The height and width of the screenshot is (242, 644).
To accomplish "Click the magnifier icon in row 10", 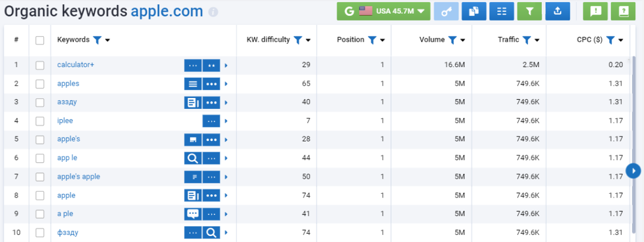I will (211, 233).
